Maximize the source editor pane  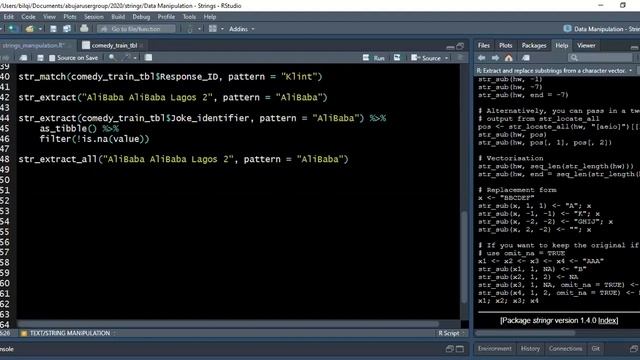coord(460,46)
